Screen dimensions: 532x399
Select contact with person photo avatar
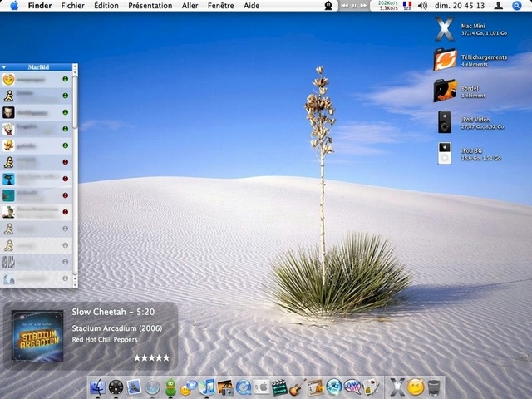click(x=37, y=212)
